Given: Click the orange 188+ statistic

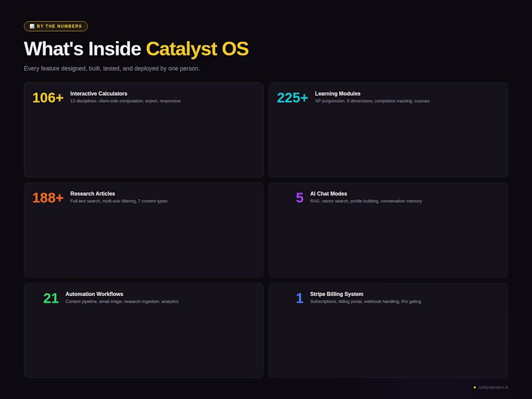Looking at the screenshot, I should pyautogui.click(x=47, y=198).
